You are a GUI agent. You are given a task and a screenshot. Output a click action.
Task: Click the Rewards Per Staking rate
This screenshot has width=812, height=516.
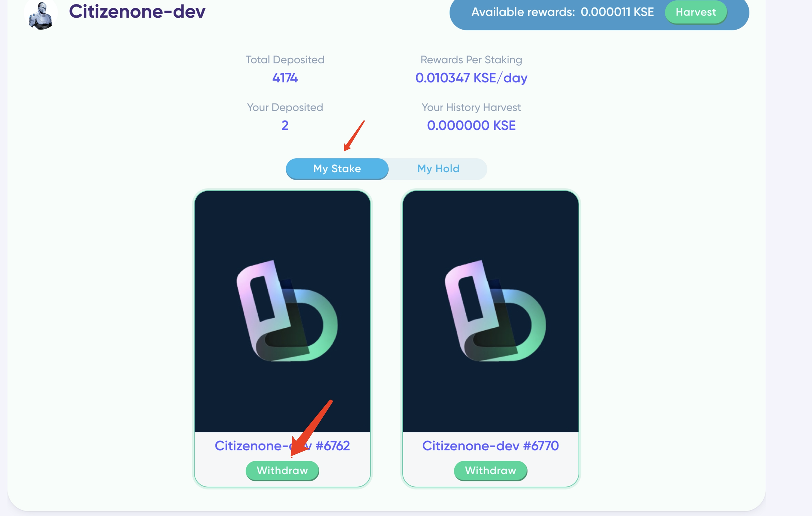pyautogui.click(x=471, y=78)
